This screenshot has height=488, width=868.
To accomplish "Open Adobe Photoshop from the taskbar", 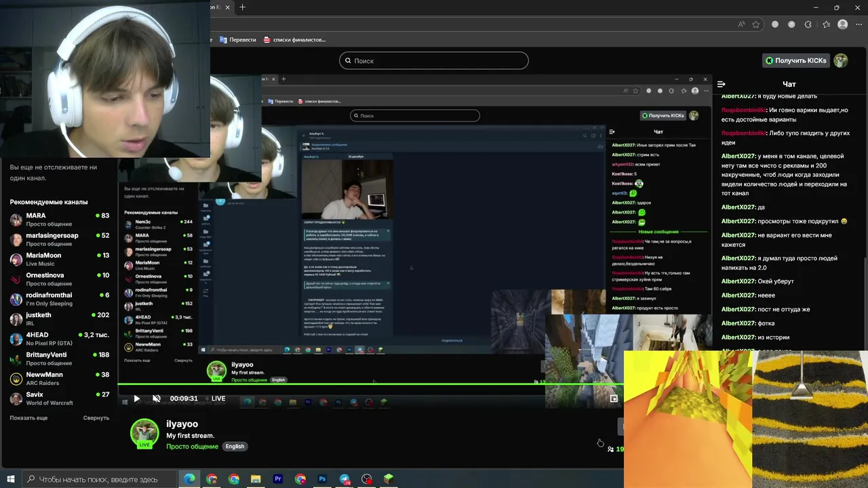I will point(322,479).
